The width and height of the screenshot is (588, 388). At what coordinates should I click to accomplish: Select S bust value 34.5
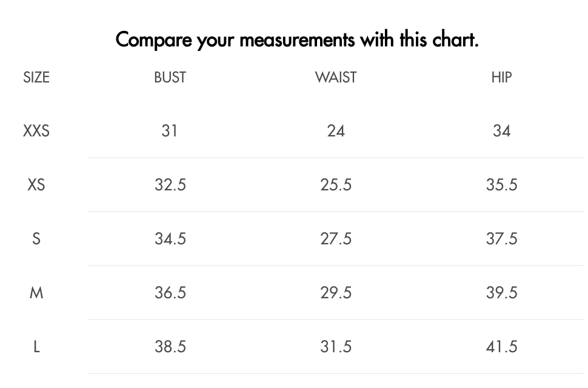[x=170, y=239]
